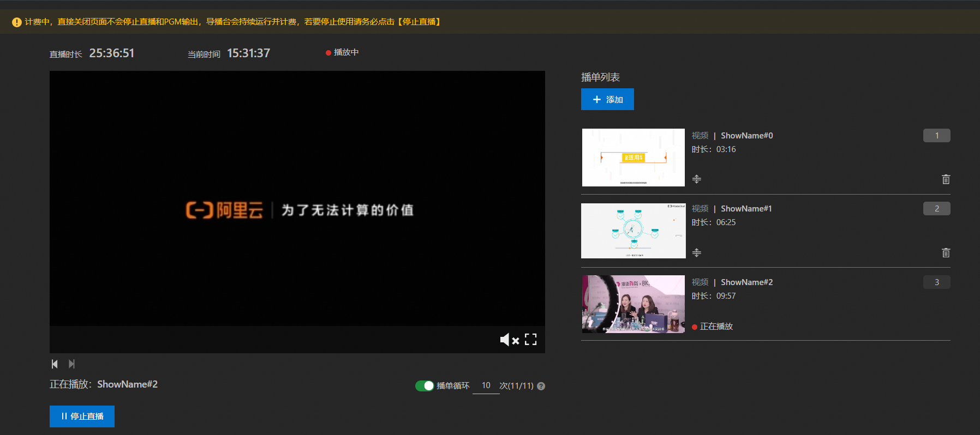980x435 pixels.
Task: Click the duration text 时长: 03:16
Action: (x=714, y=149)
